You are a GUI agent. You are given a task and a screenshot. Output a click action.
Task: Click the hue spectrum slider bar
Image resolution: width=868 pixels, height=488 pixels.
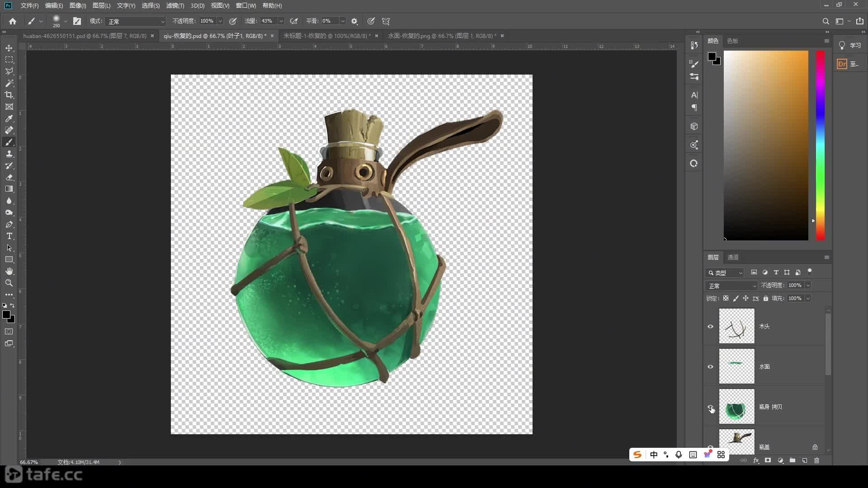pyautogui.click(x=820, y=145)
